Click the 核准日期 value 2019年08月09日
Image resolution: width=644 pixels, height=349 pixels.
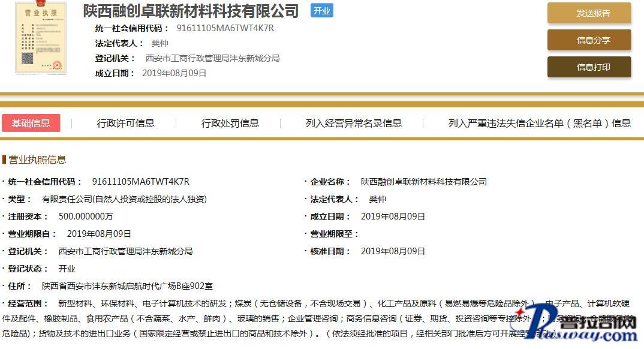393,251
